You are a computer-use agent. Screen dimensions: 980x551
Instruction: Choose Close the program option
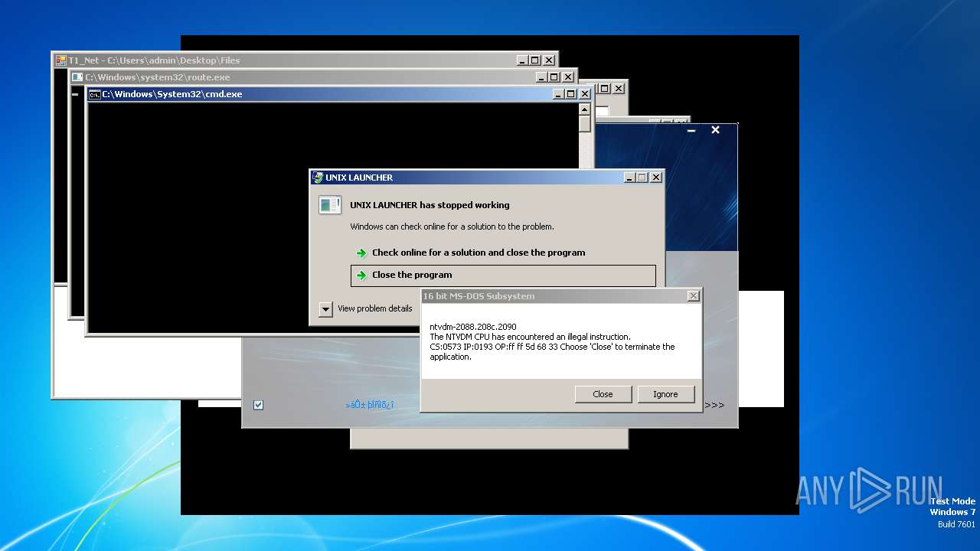point(503,275)
